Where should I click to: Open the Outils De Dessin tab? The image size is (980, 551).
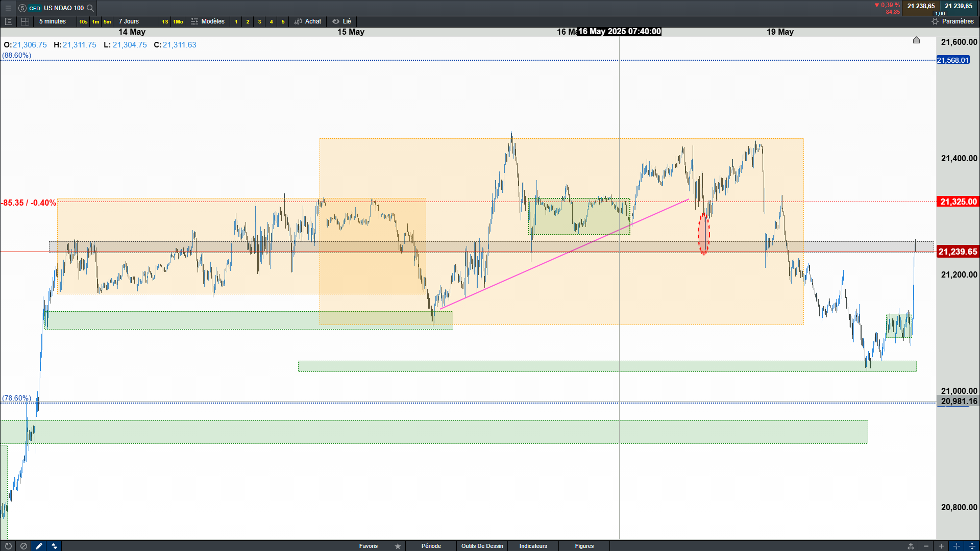(x=482, y=546)
